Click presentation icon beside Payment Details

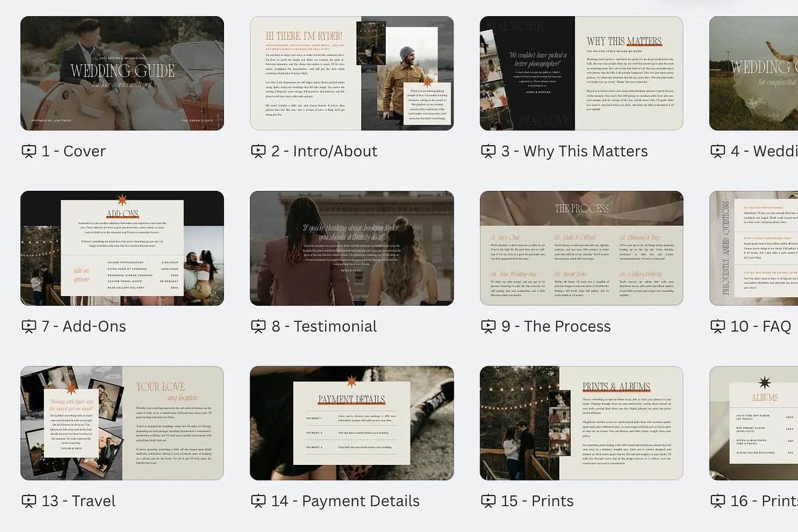[258, 501]
